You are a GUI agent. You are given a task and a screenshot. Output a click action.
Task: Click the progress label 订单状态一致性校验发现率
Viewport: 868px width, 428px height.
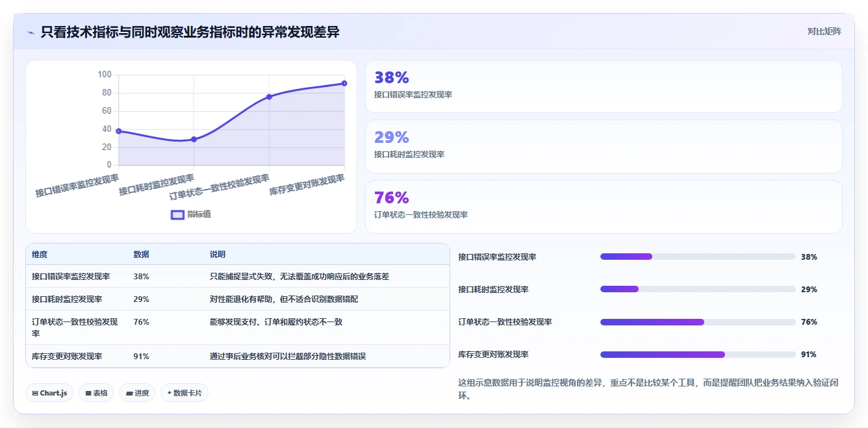pyautogui.click(x=505, y=322)
